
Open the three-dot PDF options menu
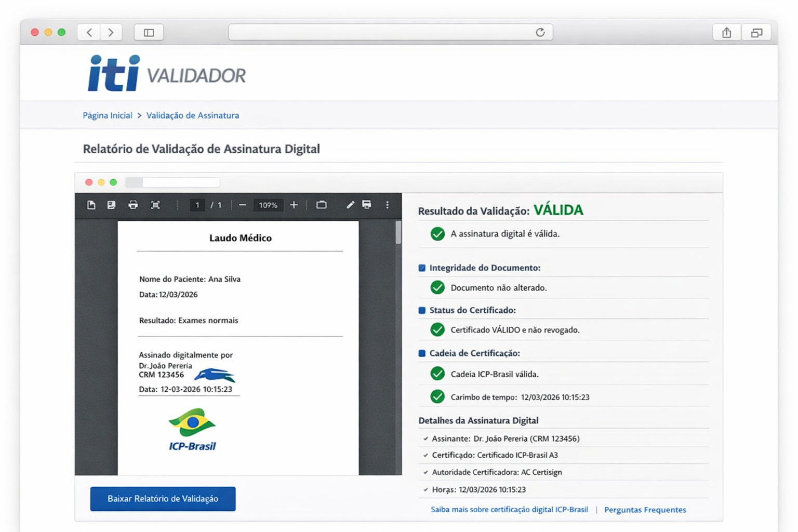(x=387, y=205)
